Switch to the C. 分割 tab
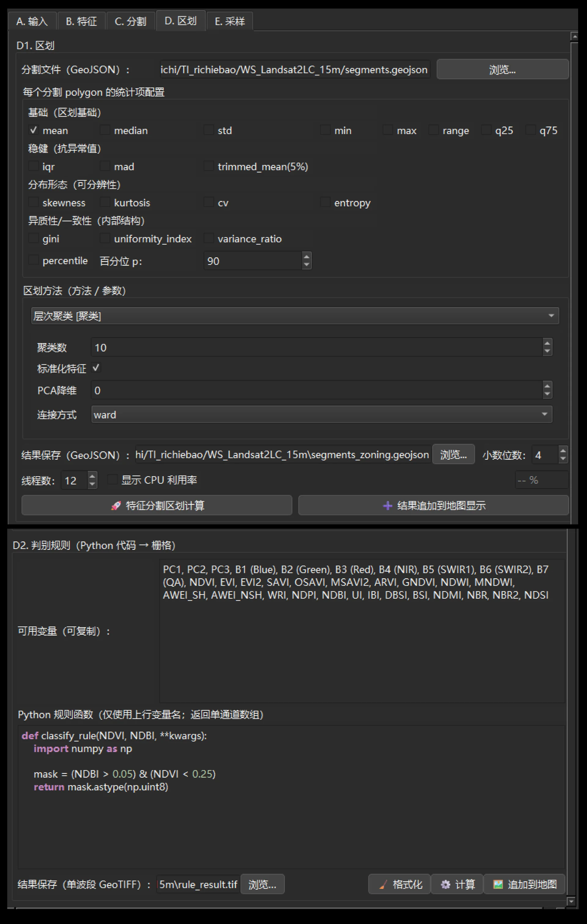587x924 pixels. pos(131,21)
